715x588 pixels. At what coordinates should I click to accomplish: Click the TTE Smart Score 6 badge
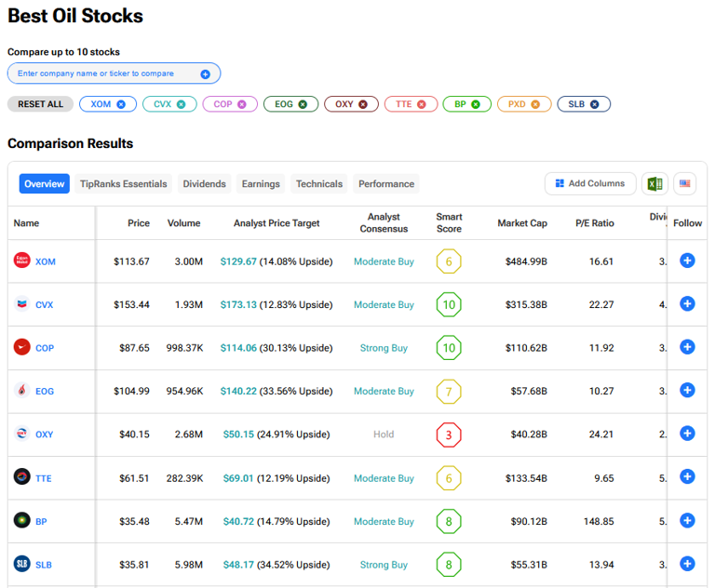449,477
